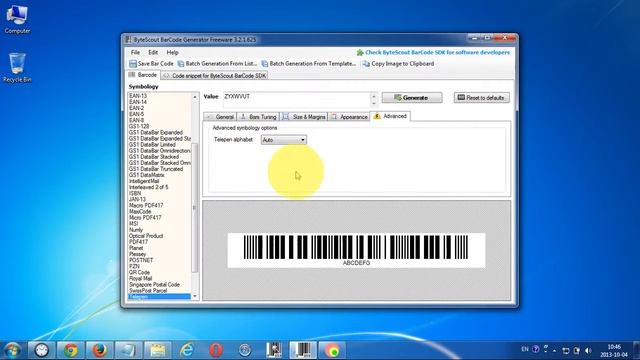The image size is (640, 360).
Task: Select Micro PDF417 symbology
Action: click(145, 218)
